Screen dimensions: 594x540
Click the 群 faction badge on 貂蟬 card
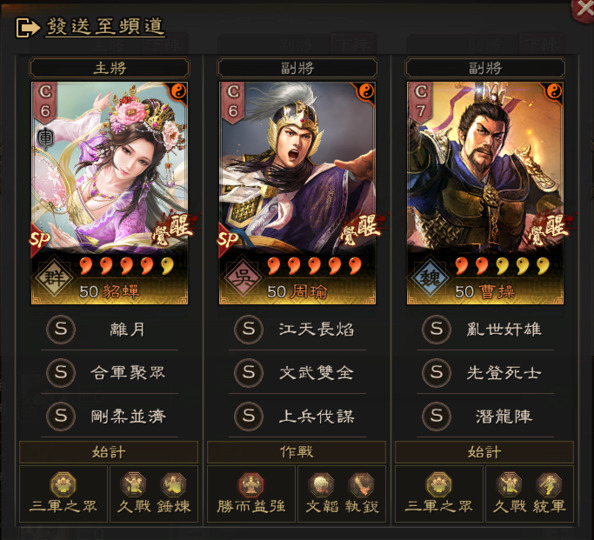point(54,278)
